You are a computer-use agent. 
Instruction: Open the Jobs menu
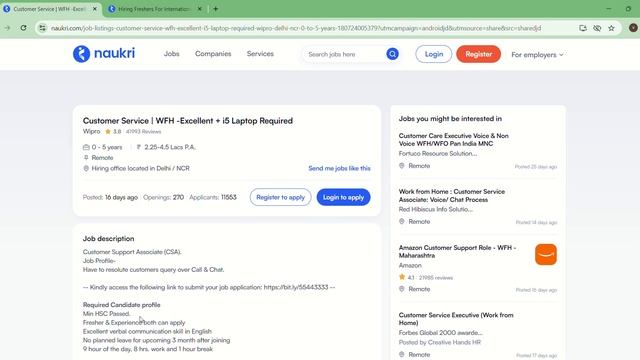[171, 53]
